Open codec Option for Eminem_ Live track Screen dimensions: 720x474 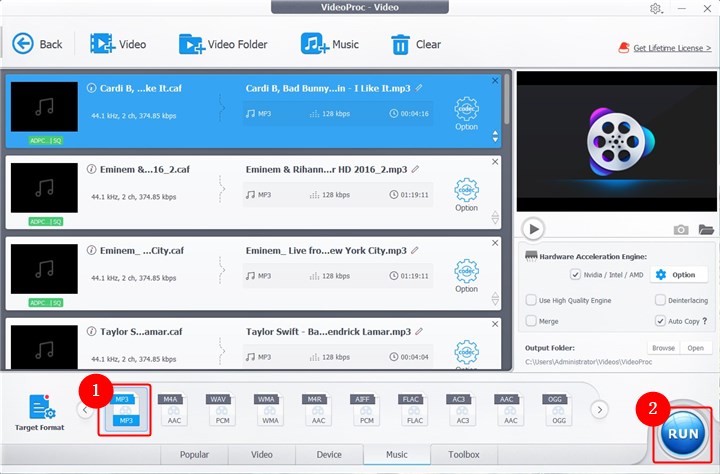[467, 276]
